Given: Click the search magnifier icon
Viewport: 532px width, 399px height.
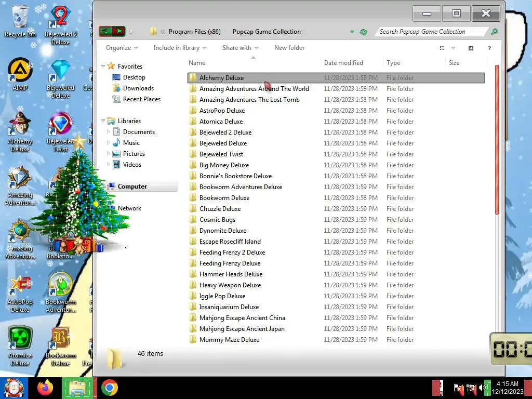Looking at the screenshot, I should (495, 32).
